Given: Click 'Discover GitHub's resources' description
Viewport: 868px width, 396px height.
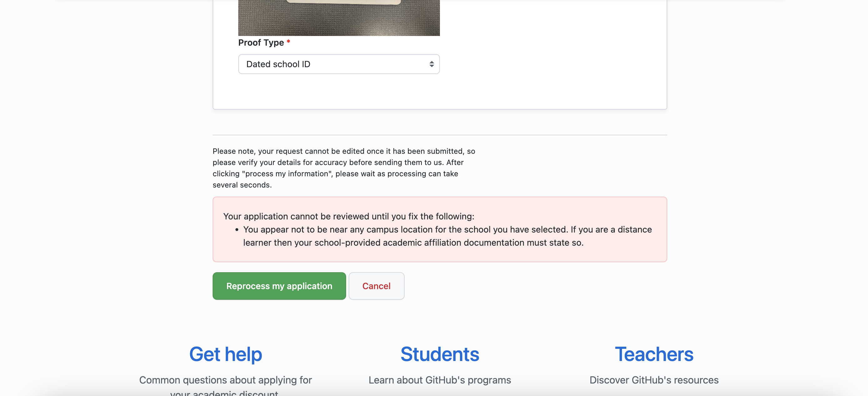Looking at the screenshot, I should coord(654,380).
